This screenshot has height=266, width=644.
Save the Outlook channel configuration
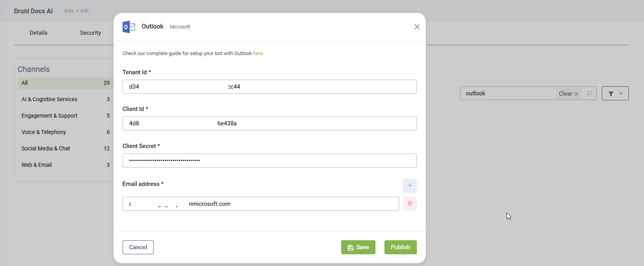pyautogui.click(x=358, y=247)
